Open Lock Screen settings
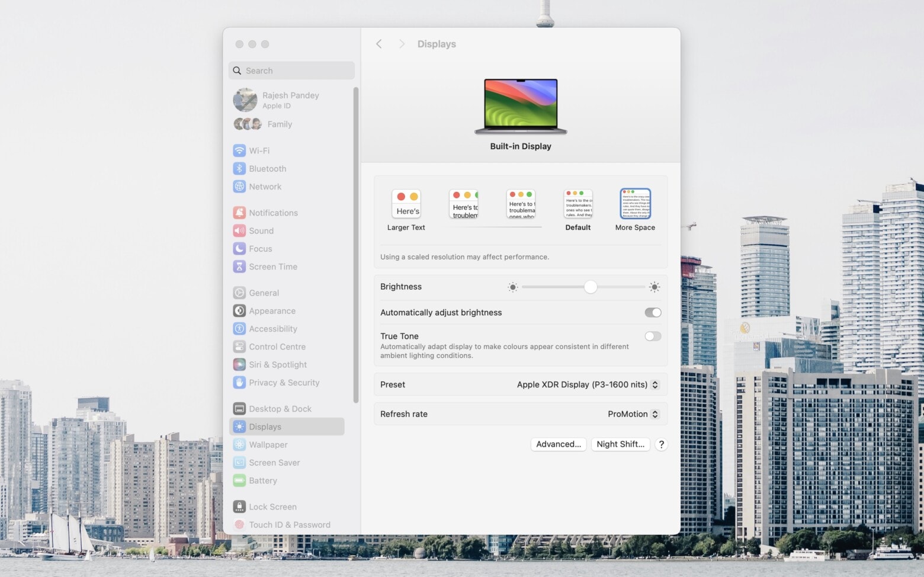This screenshot has width=924, height=577. [272, 507]
